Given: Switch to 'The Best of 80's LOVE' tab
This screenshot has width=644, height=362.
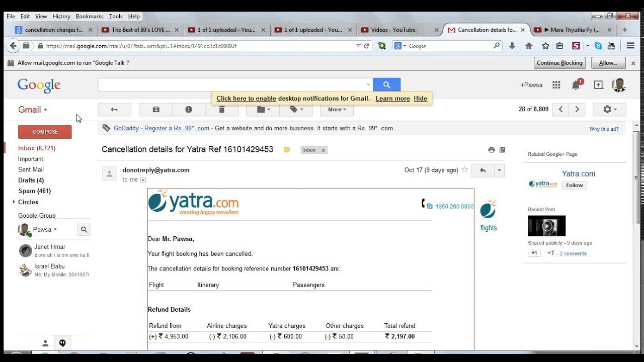Looking at the screenshot, I should pos(140,30).
